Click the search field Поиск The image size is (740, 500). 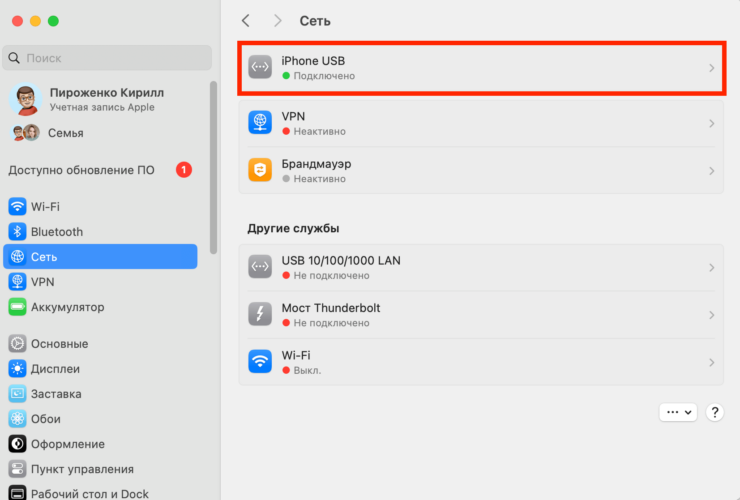(108, 58)
